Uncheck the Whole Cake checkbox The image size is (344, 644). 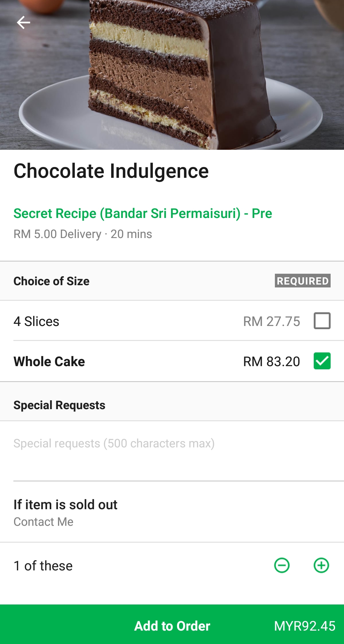point(322,361)
